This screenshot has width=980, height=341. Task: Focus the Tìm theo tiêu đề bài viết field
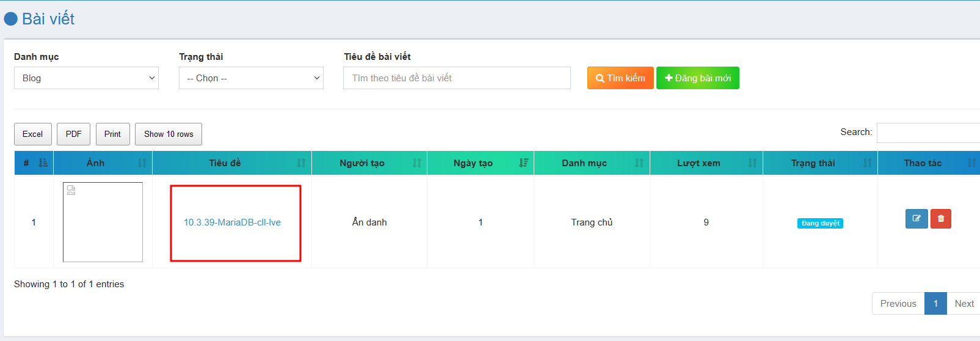point(457,78)
